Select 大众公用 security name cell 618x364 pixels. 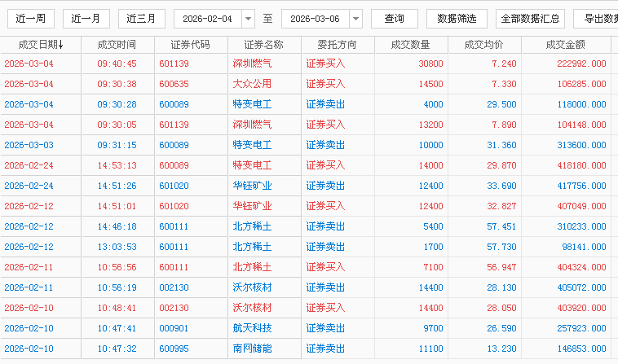point(252,84)
